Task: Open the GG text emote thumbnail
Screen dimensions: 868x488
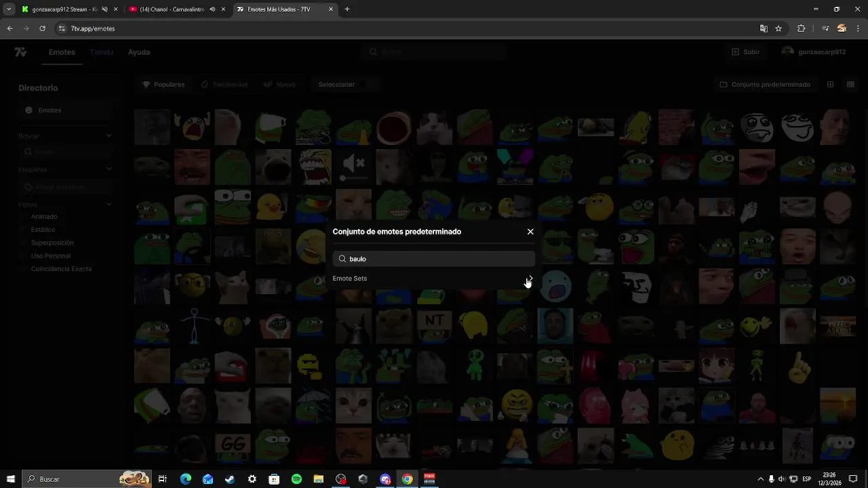Action: [x=233, y=445]
